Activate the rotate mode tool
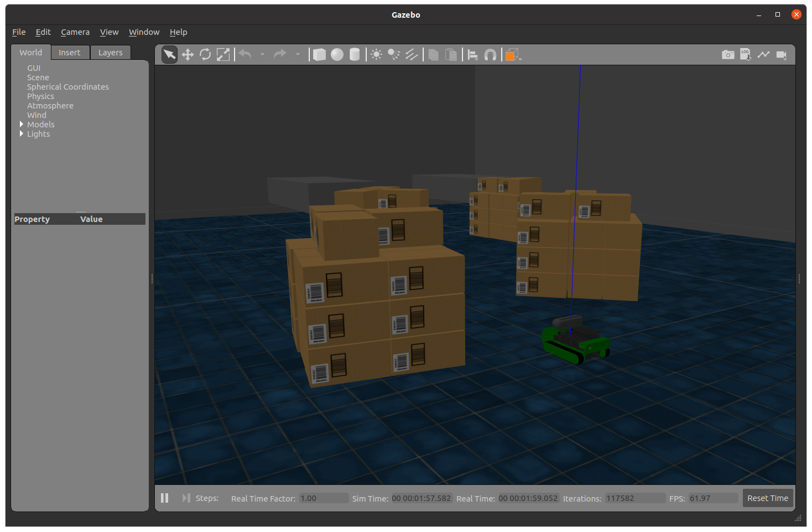812x532 pixels. pyautogui.click(x=205, y=54)
